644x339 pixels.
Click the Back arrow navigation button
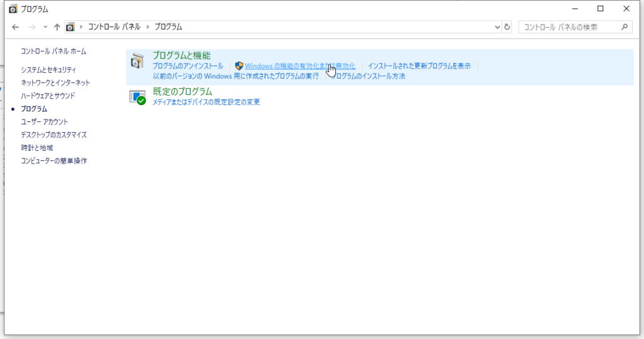click(x=15, y=27)
